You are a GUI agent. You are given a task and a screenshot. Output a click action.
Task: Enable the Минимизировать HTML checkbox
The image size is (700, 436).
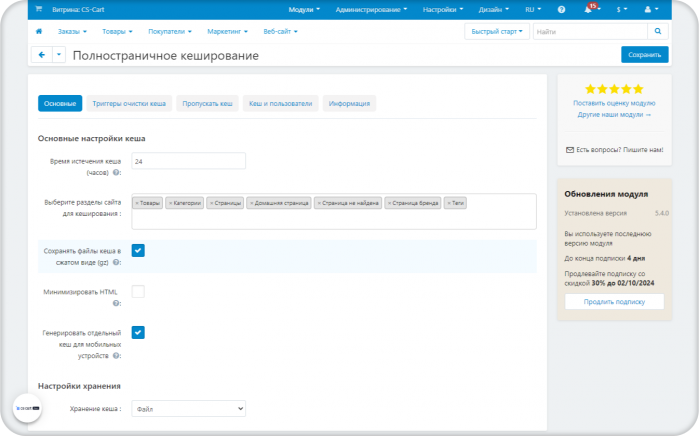pos(138,291)
